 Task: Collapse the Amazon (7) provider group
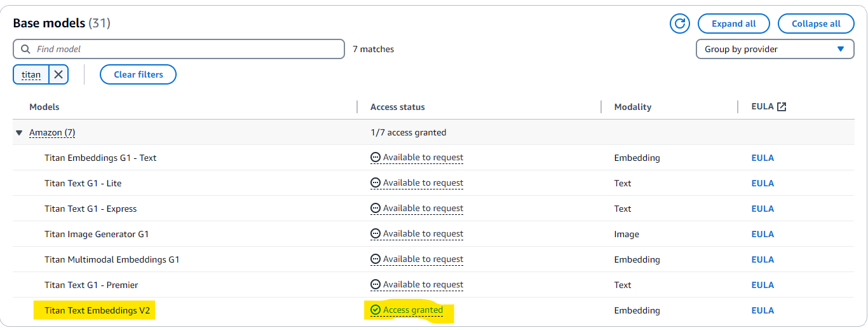[19, 133]
